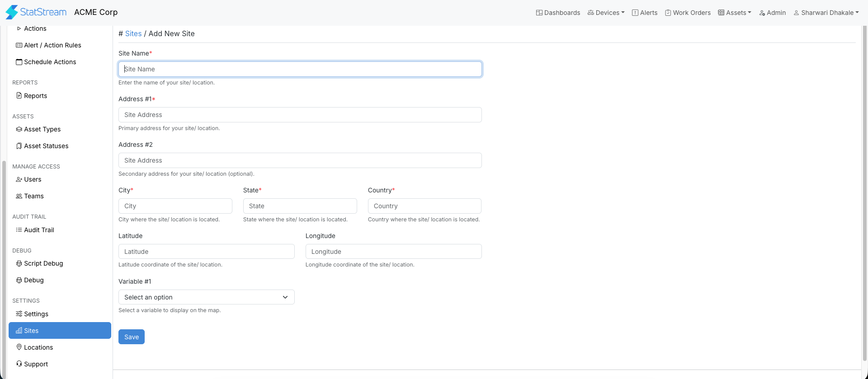Focus the Country input field
The width and height of the screenshot is (868, 379).
[425, 206]
